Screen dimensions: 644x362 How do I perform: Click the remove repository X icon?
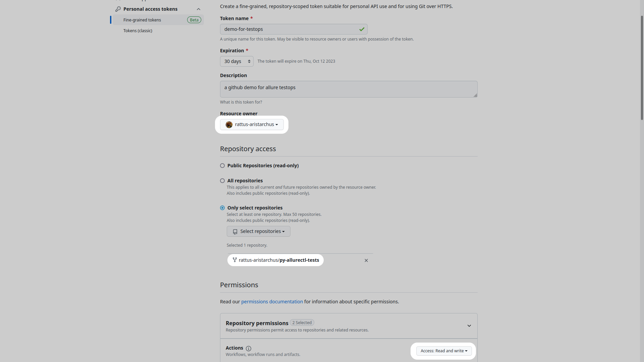[366, 260]
